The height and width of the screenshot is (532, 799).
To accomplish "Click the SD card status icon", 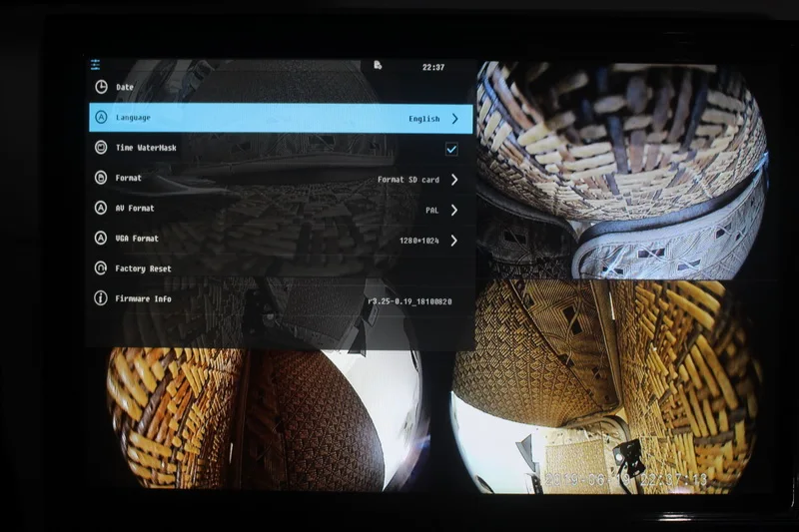I will coord(378,65).
